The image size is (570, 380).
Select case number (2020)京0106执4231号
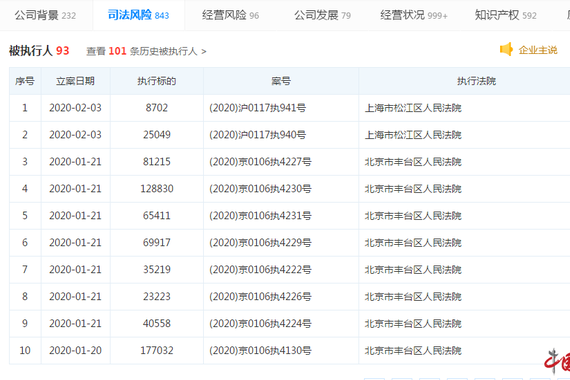coord(260,216)
